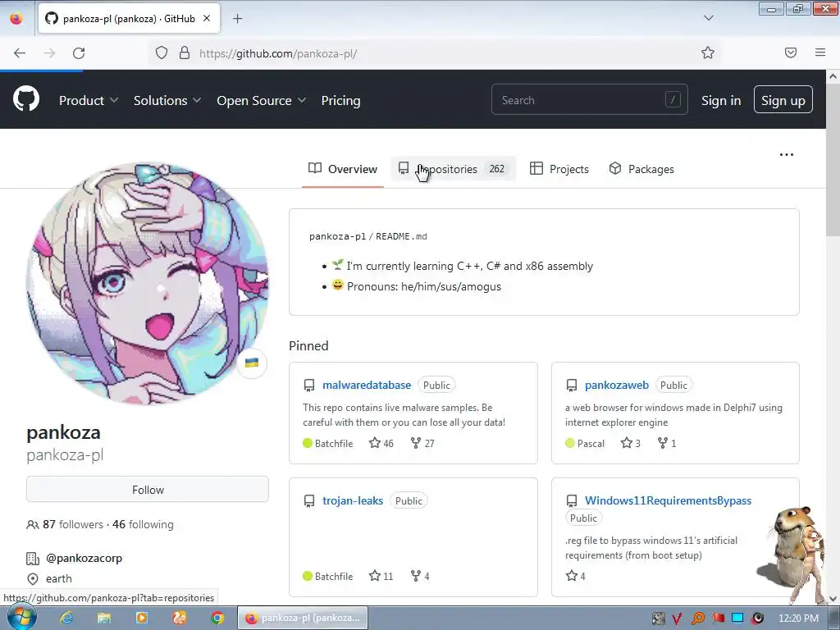Viewport: 840px width, 630px height.
Task: Go back with the browser back arrow
Action: click(20, 53)
